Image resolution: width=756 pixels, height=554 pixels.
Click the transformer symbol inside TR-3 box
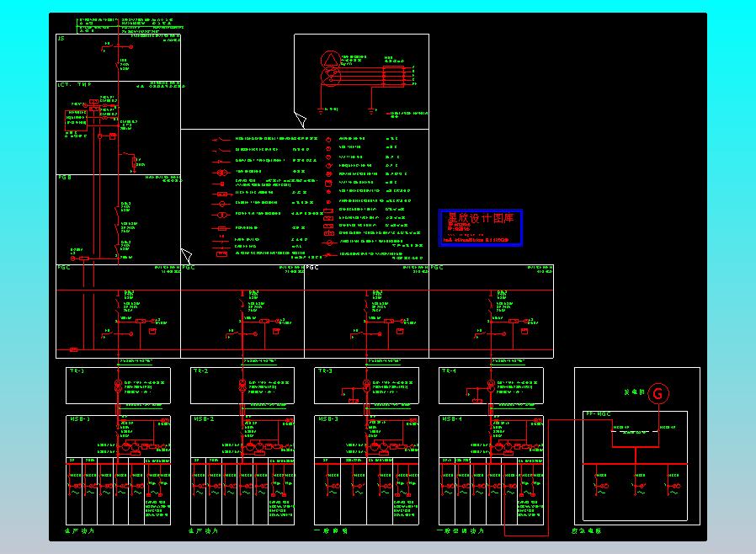[366, 385]
